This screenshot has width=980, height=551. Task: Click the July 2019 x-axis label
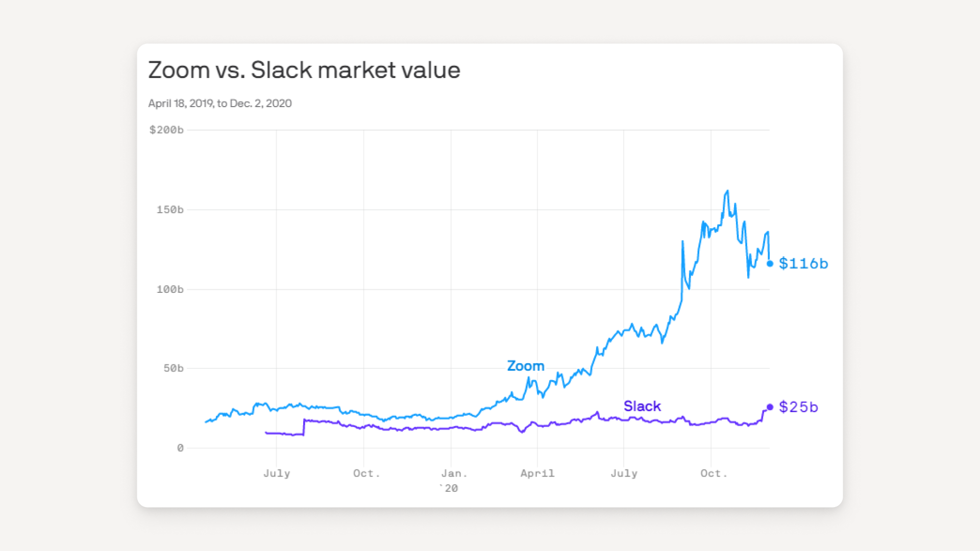coord(277,473)
